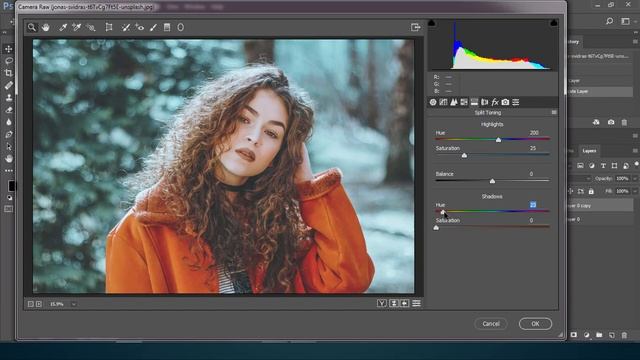Open the Presets panel tab
The image size is (640, 360).
tap(516, 102)
